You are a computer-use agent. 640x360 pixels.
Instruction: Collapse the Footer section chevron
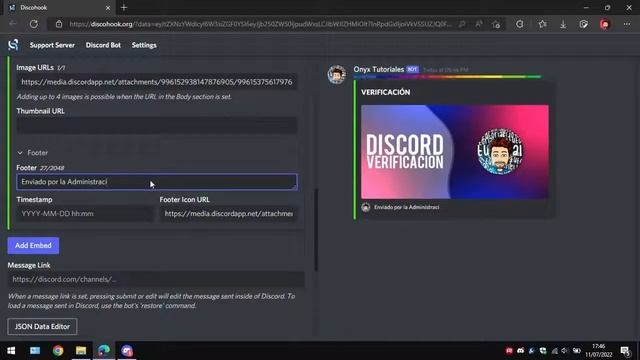20,153
